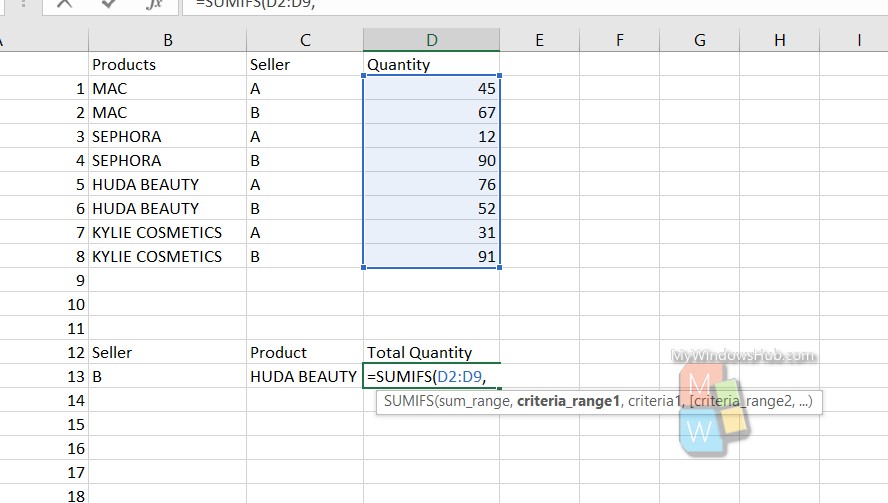
Task: Click the cancel formula X icon
Action: (x=65, y=3)
